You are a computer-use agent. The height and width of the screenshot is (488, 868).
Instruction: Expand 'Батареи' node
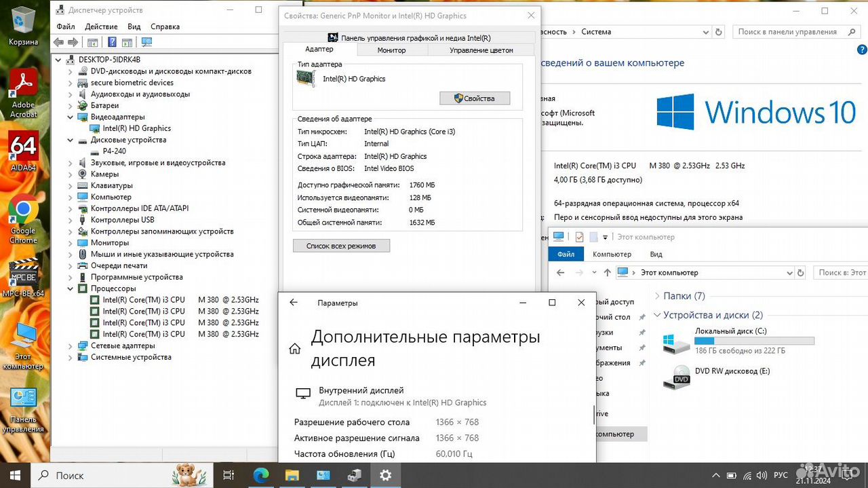coord(71,106)
